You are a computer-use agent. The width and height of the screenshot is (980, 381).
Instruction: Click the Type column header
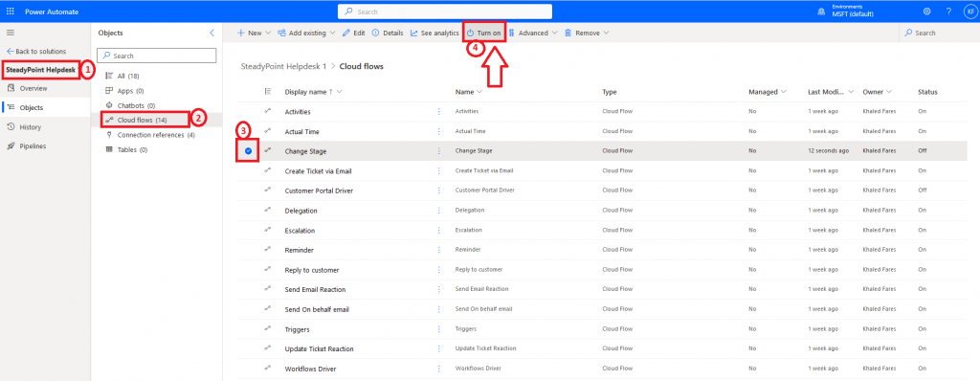pos(610,92)
